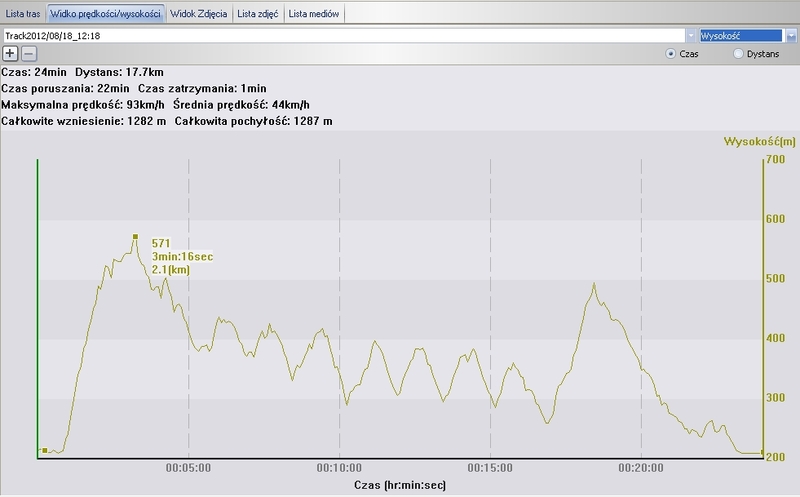This screenshot has height=497, width=800.
Task: Click the 200 elevation axis label
Action: (x=776, y=457)
